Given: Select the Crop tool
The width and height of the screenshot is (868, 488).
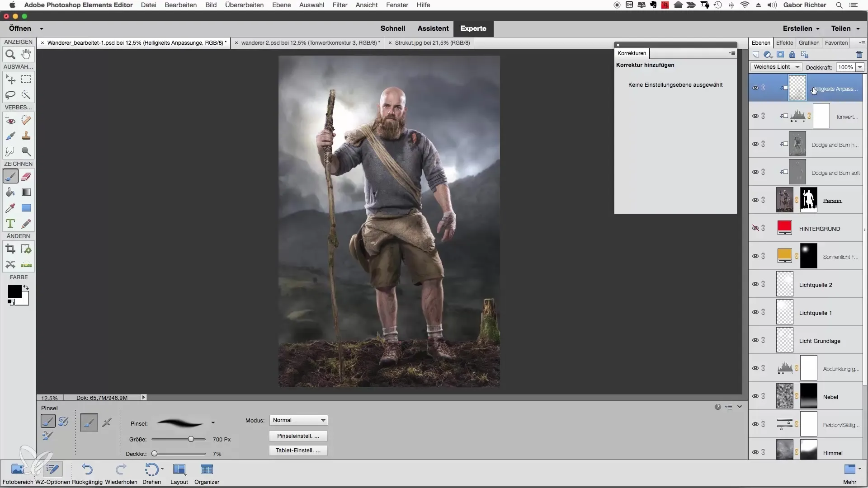Looking at the screenshot, I should point(10,249).
